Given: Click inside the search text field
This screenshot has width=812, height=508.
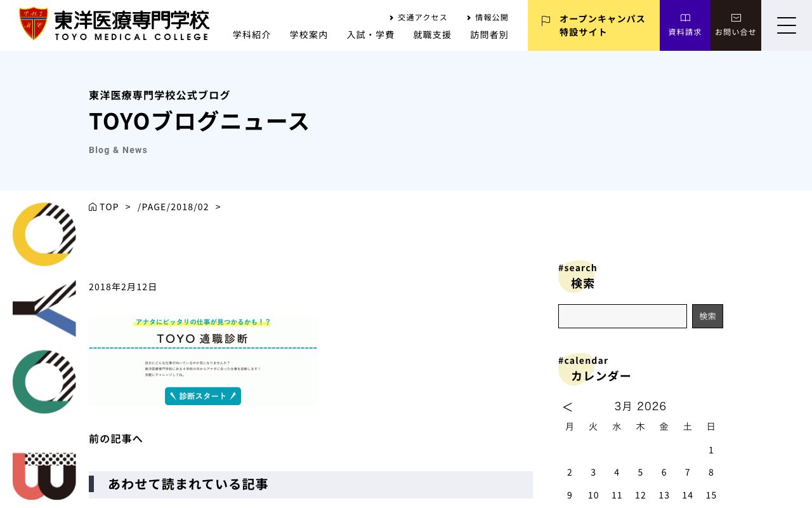Looking at the screenshot, I should [x=622, y=316].
